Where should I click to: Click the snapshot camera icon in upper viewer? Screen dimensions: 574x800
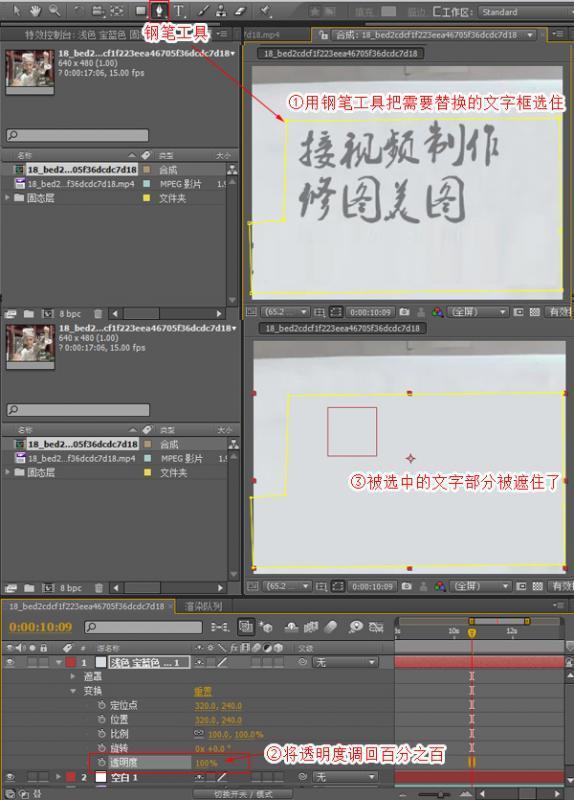(x=405, y=312)
